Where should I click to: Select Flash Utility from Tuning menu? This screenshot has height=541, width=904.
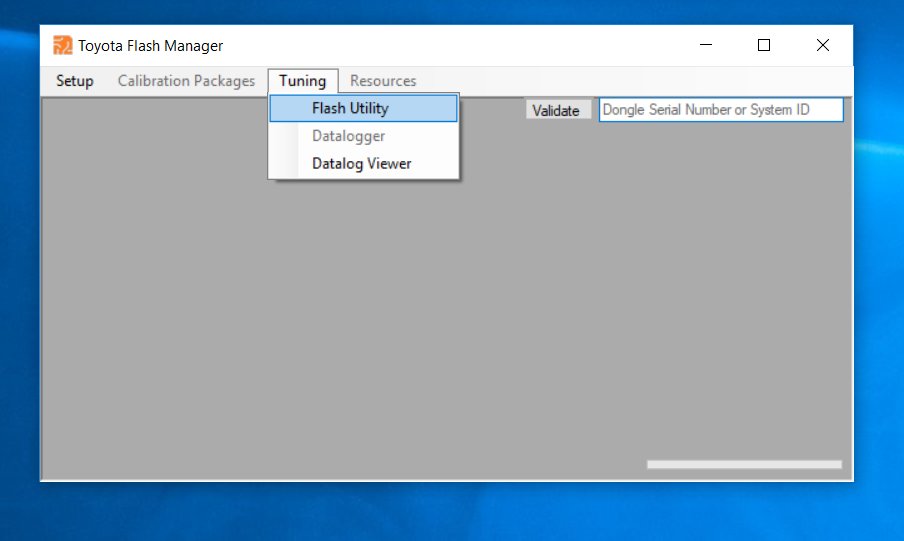click(x=363, y=108)
